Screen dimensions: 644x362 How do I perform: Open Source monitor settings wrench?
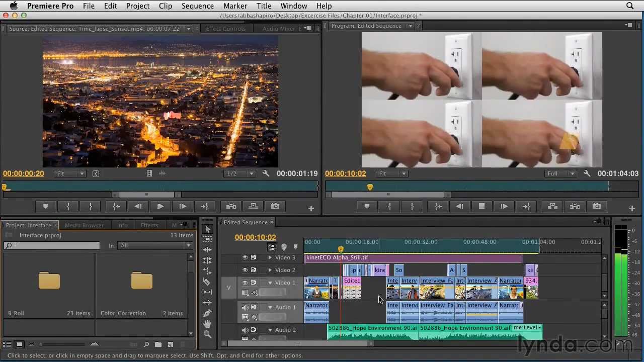click(266, 173)
